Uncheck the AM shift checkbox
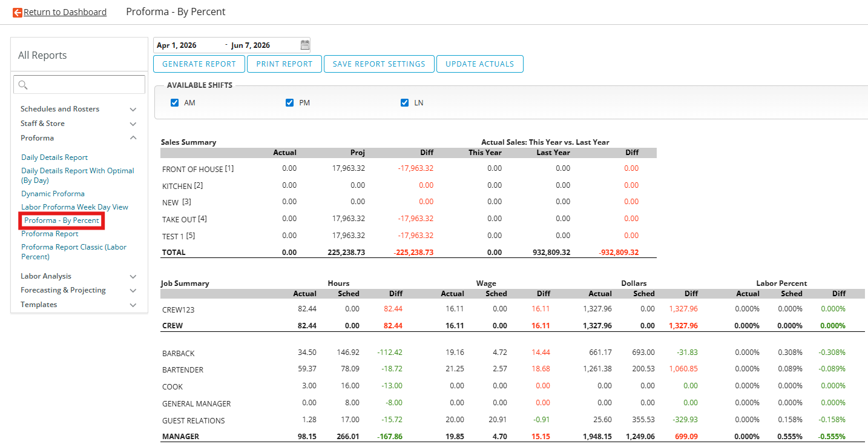 click(x=175, y=103)
